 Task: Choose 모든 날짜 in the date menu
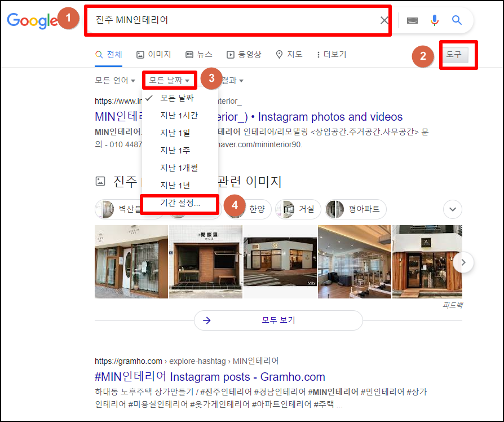tap(180, 98)
